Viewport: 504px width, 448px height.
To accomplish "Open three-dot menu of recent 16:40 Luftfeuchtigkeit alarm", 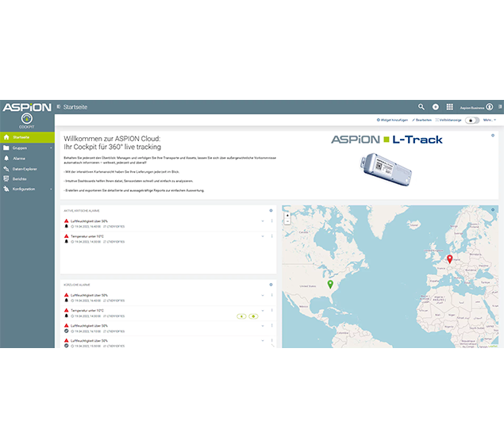I will 272,295.
